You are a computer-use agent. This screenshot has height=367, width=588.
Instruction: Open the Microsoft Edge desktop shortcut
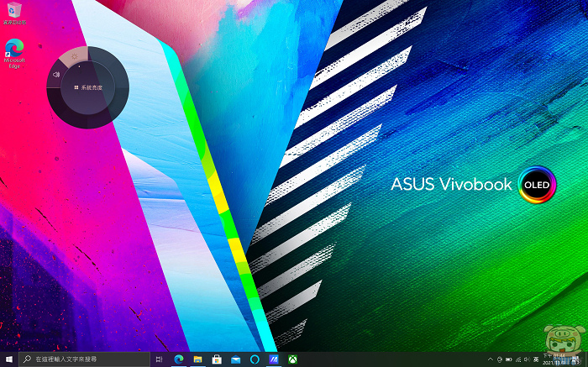coord(14,50)
